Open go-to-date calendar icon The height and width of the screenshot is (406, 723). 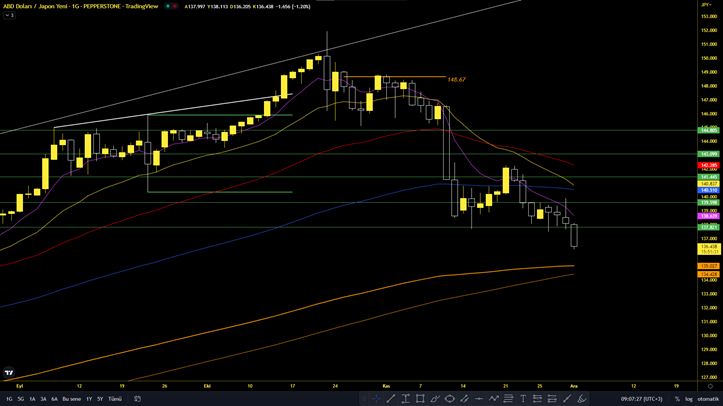pos(137,399)
